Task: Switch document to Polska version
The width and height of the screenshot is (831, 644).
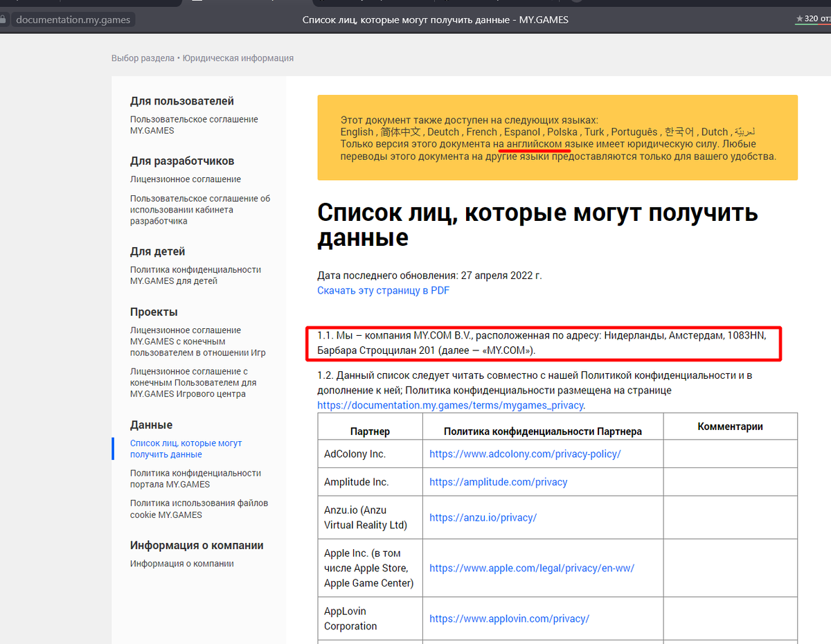Action: click(x=562, y=132)
